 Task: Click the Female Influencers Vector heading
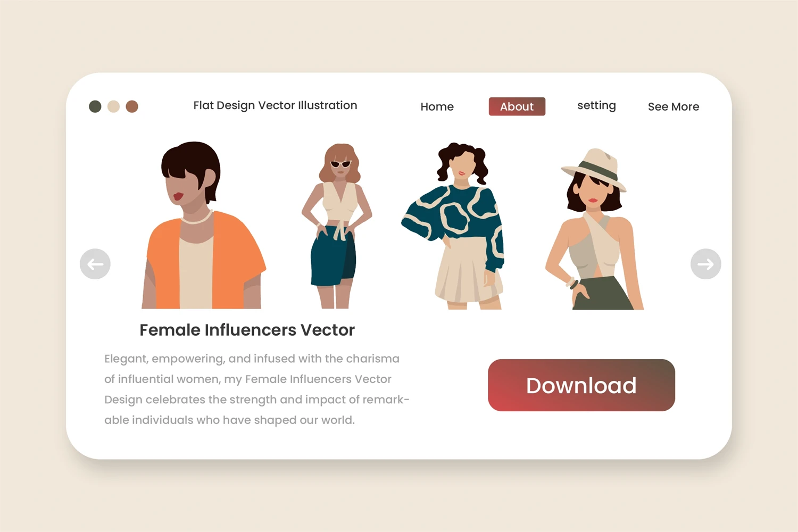tap(247, 330)
